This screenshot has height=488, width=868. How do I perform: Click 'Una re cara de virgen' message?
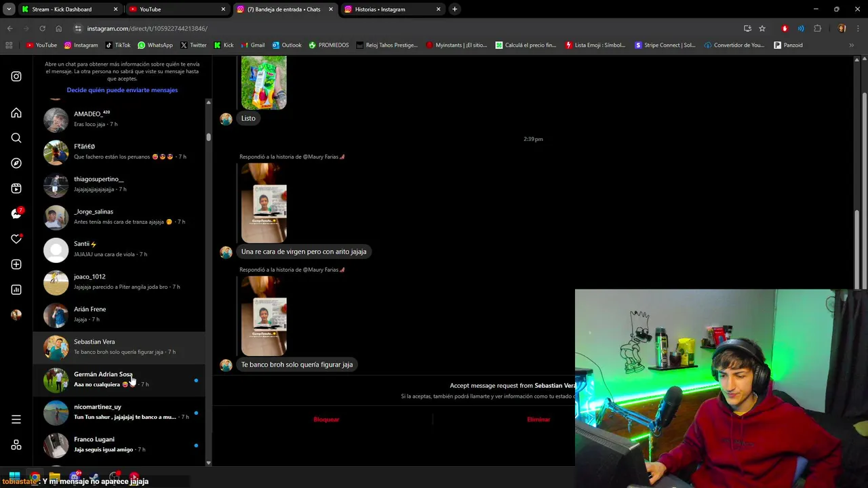[304, 251]
